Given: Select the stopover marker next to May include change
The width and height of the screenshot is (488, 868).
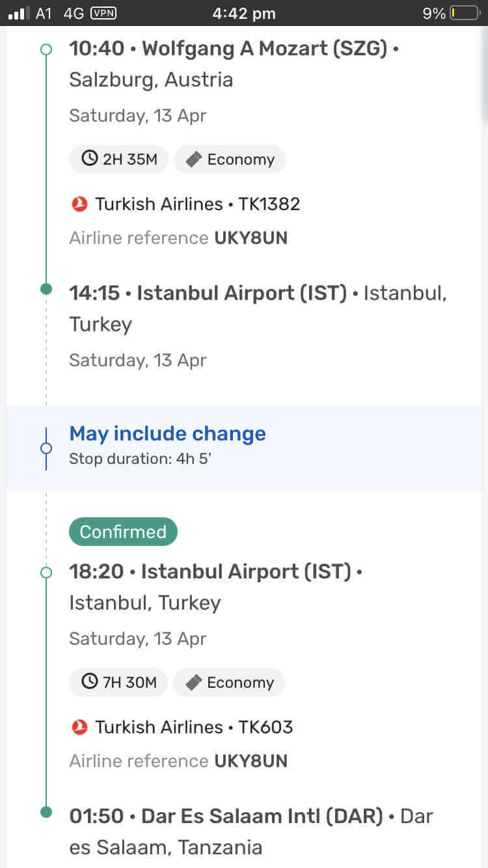Looking at the screenshot, I should [x=46, y=448].
